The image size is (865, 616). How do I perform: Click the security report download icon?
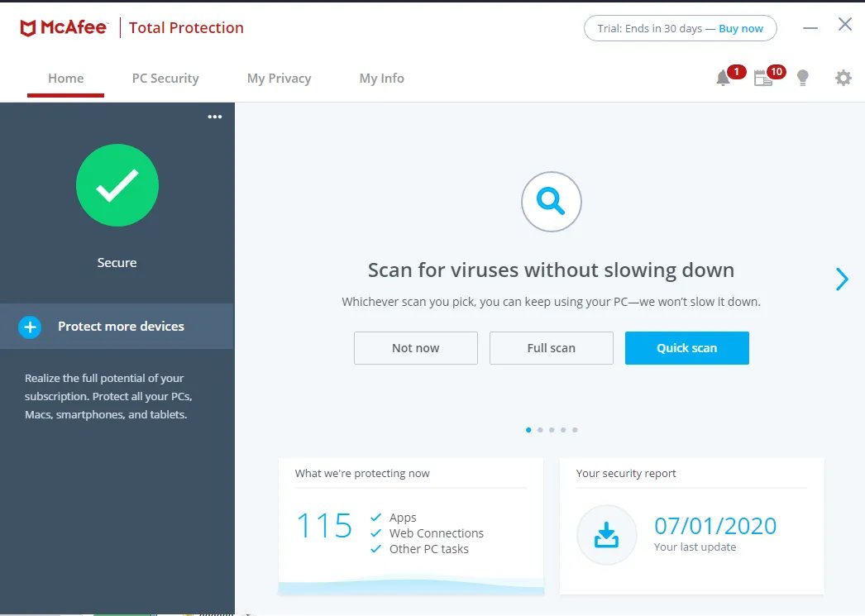606,535
